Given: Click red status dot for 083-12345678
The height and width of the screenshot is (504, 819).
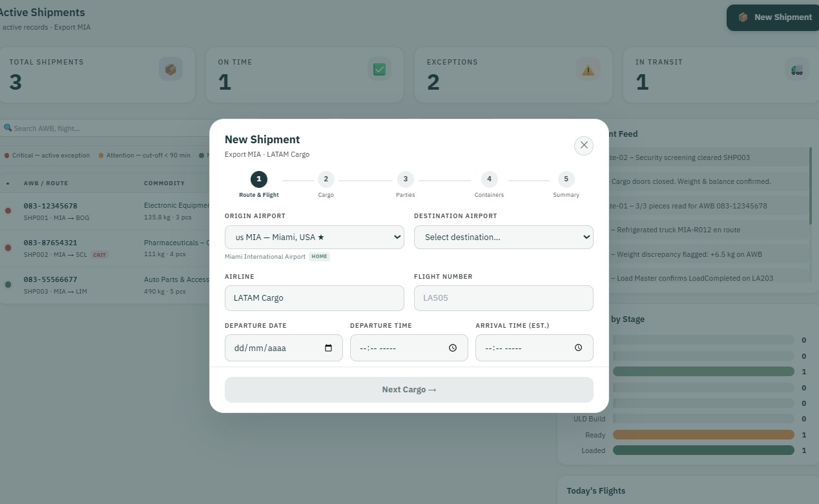Looking at the screenshot, I should (x=8, y=211).
